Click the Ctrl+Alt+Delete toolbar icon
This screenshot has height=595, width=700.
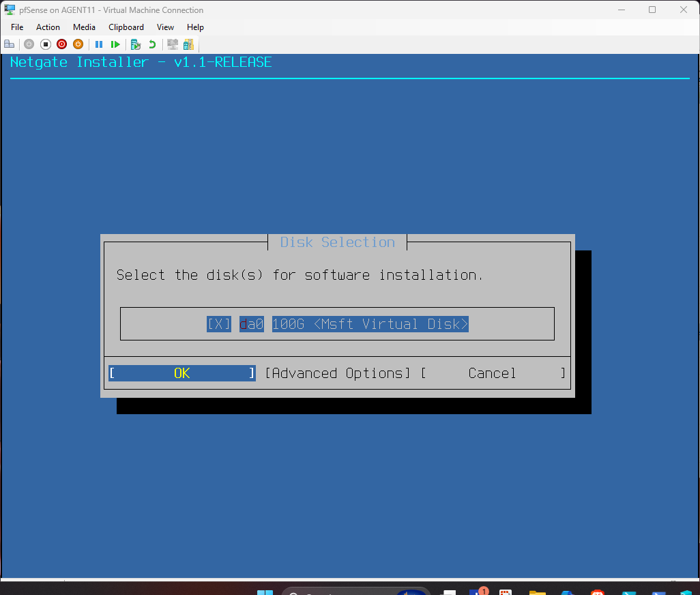click(x=9, y=44)
